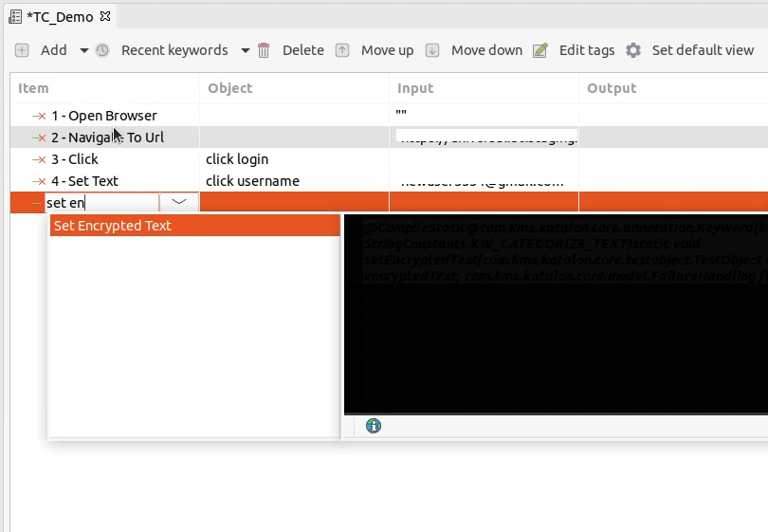The width and height of the screenshot is (768, 532).
Task: Click the Move down arrow icon
Action: tap(432, 50)
